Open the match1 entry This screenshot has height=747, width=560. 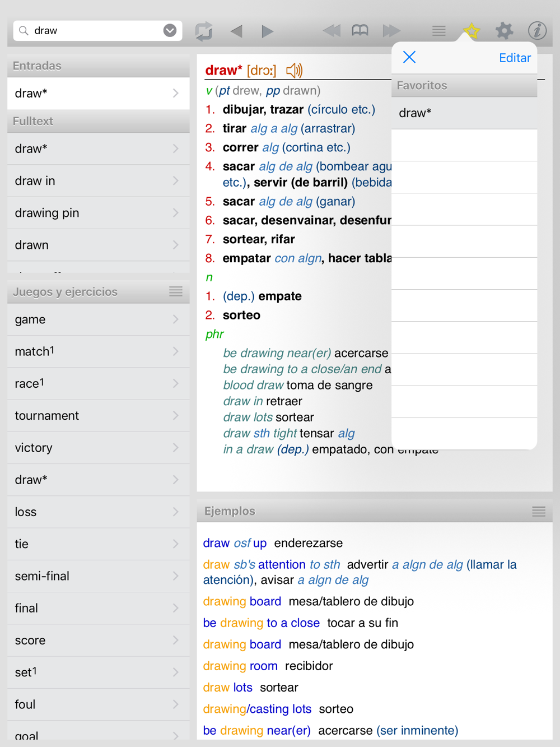tap(99, 351)
